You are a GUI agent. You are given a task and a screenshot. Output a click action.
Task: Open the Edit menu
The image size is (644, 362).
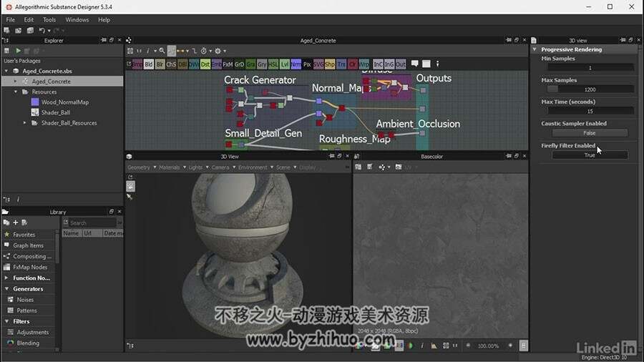click(x=29, y=20)
